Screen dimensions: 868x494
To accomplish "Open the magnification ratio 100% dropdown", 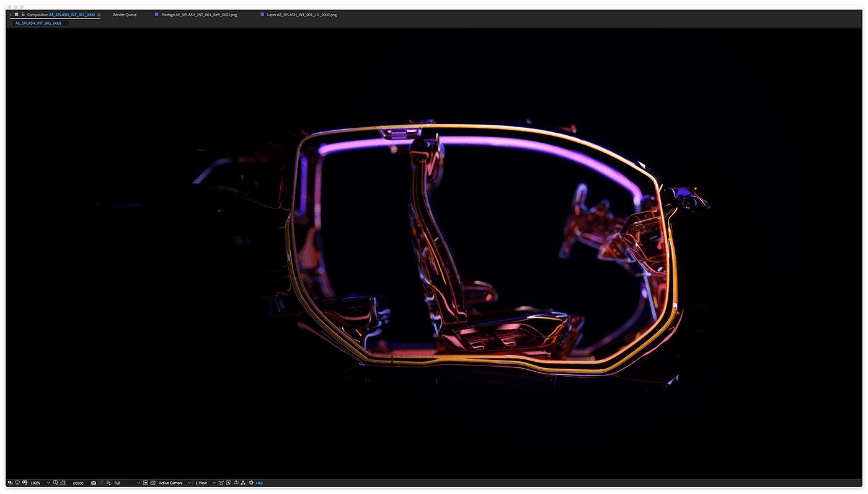I will (40, 483).
